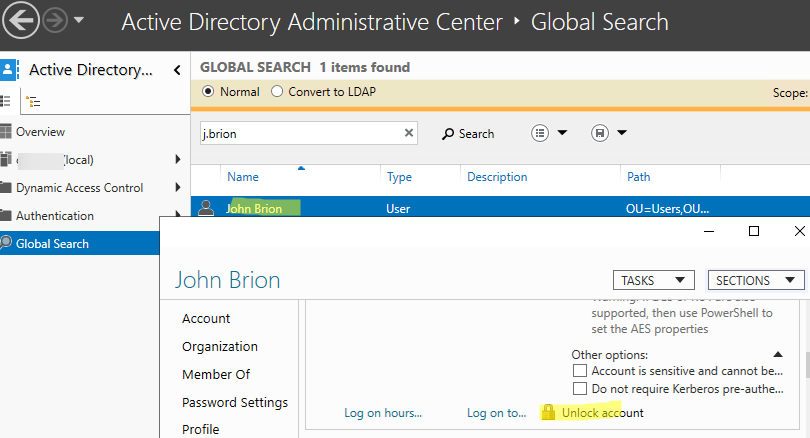810x438 pixels.
Task: Go to the Organization section
Action: (x=220, y=347)
